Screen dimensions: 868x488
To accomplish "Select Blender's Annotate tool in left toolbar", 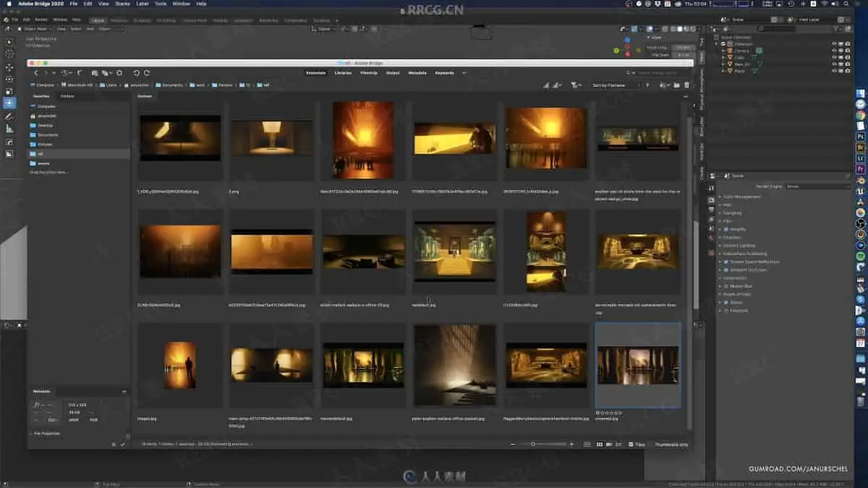I will click(x=9, y=116).
